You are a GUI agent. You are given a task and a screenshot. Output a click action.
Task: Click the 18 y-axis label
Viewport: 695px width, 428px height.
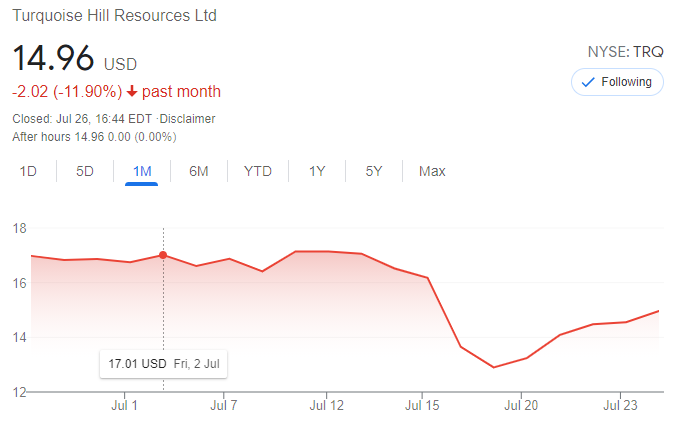coord(20,229)
